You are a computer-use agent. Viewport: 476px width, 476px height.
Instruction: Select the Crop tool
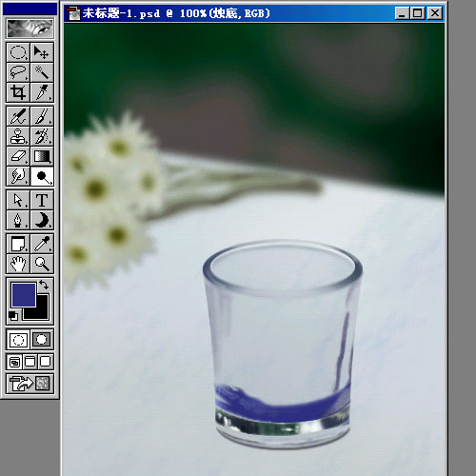click(x=18, y=92)
